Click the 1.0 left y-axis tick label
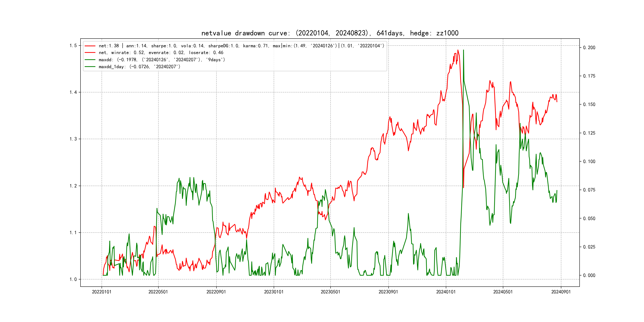The image size is (644, 322). coord(73,279)
